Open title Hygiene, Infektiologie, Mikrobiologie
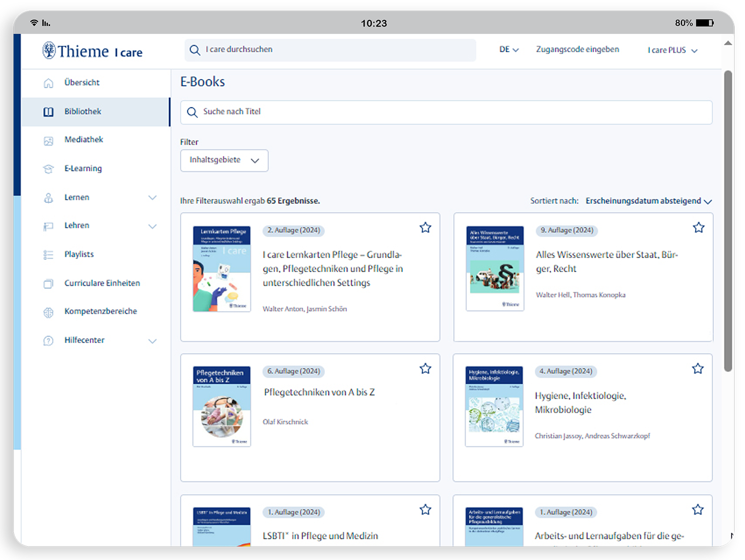The image size is (745, 560). (581, 403)
